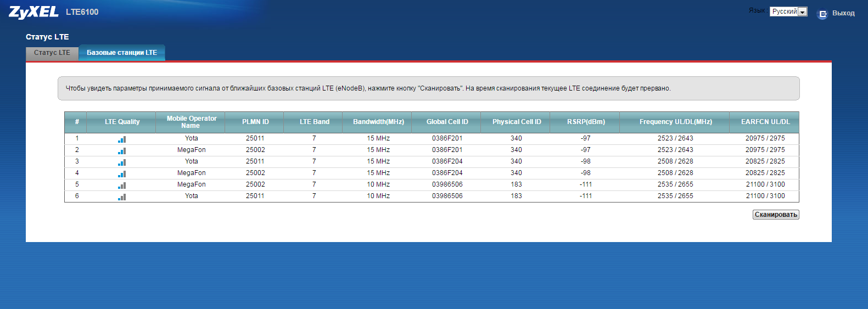Click the scan instructions info message
Screen dimensions: 868x309
pos(428,88)
